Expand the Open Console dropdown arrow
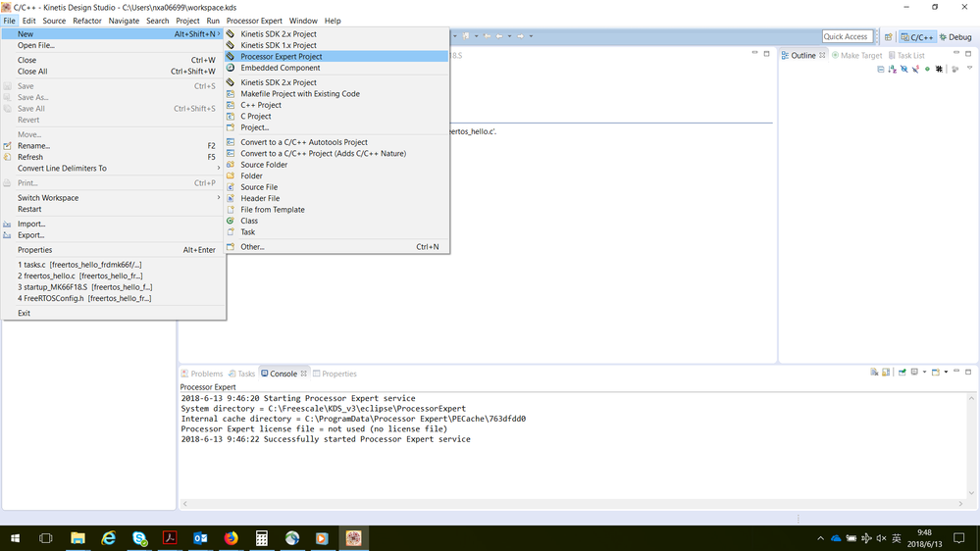This screenshot has height=551, width=980. [946, 372]
